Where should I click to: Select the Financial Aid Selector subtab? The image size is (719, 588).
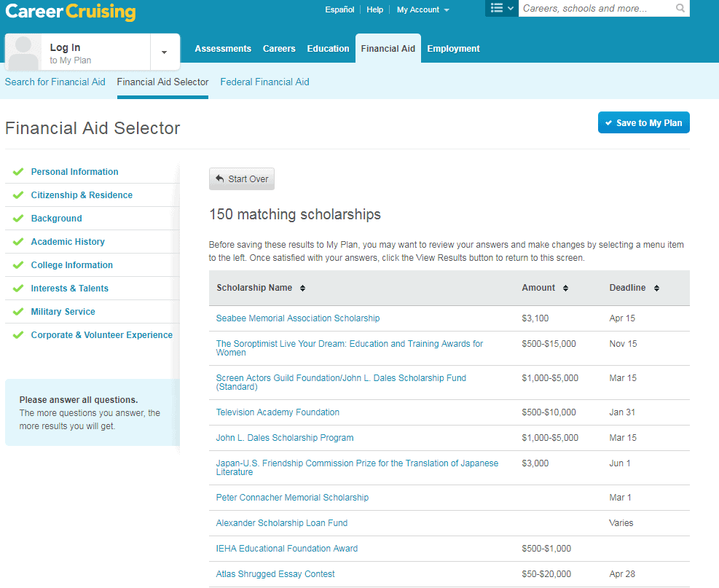162,82
